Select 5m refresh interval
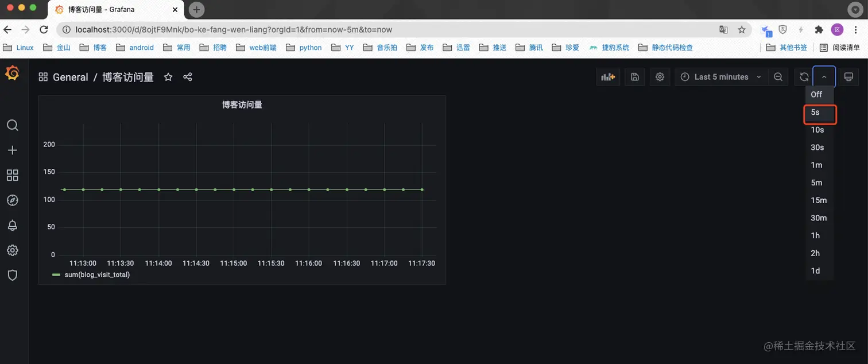Viewport: 868px width, 364px height. [820, 183]
